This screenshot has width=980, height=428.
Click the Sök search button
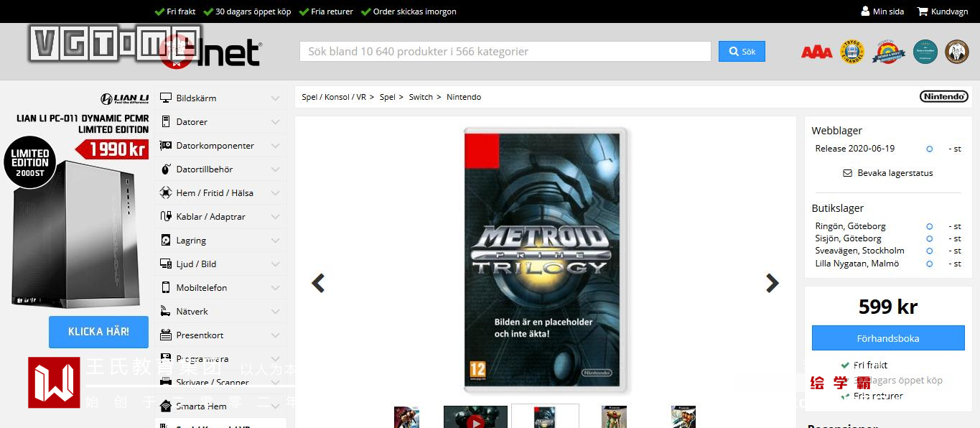(x=742, y=52)
